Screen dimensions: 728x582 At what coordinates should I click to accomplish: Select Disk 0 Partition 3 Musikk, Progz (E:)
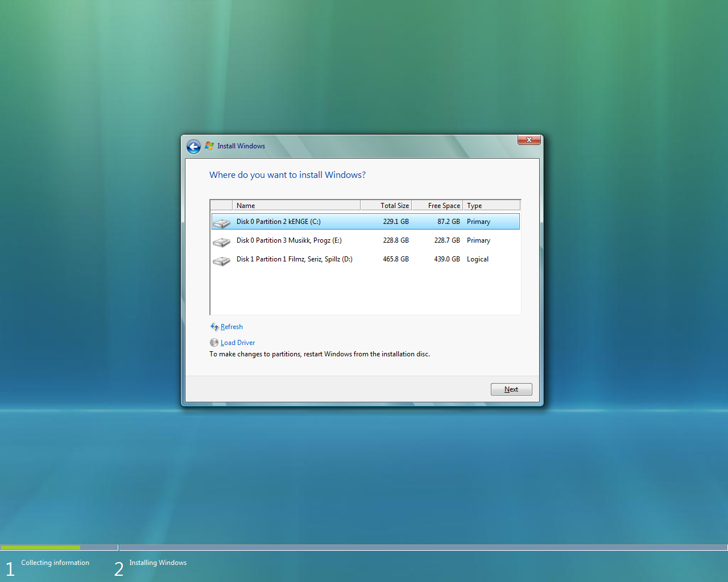(366, 240)
